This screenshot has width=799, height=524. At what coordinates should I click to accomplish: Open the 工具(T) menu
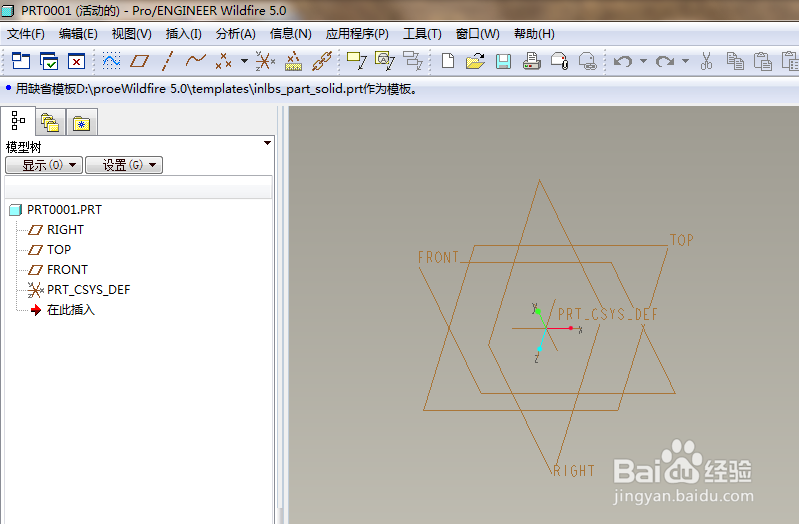[422, 34]
